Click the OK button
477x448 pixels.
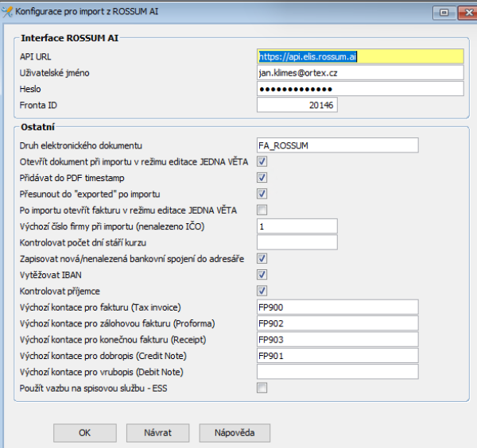(85, 433)
